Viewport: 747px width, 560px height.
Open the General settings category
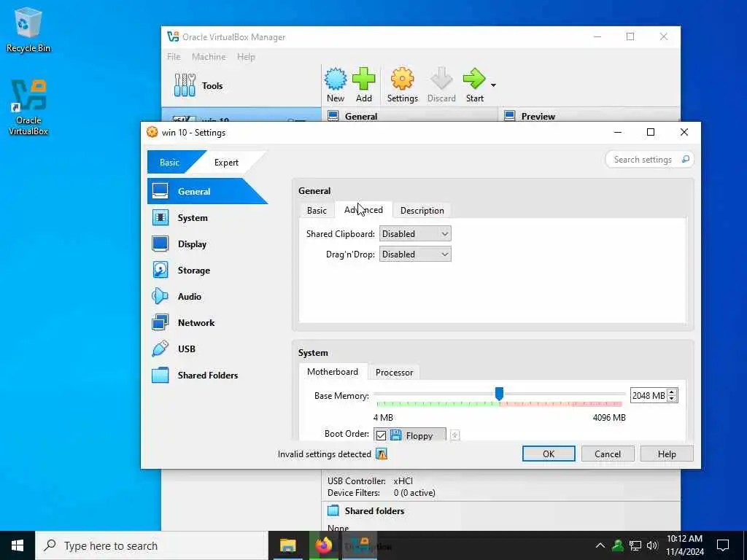(x=207, y=192)
